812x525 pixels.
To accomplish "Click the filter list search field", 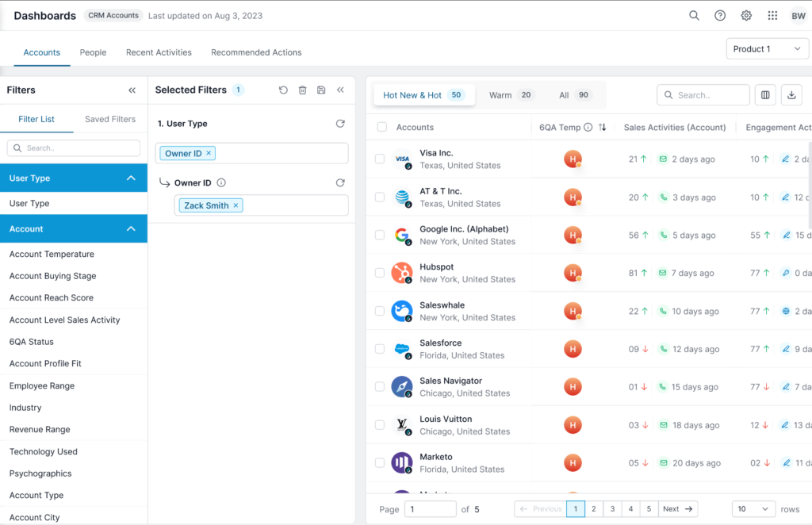I will 74,148.
